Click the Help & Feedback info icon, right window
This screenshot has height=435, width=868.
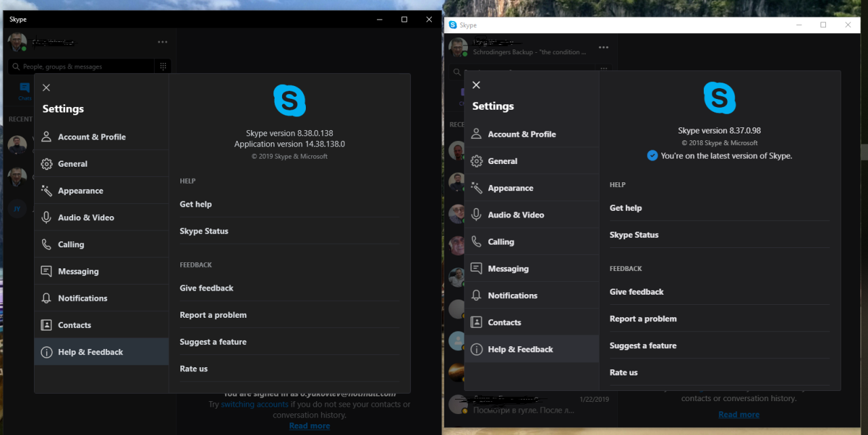coord(477,350)
